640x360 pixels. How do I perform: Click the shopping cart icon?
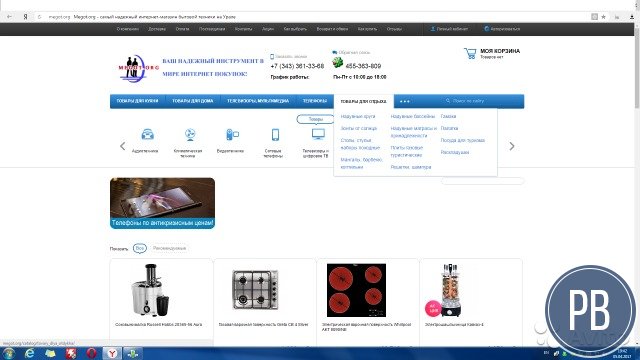[470, 53]
